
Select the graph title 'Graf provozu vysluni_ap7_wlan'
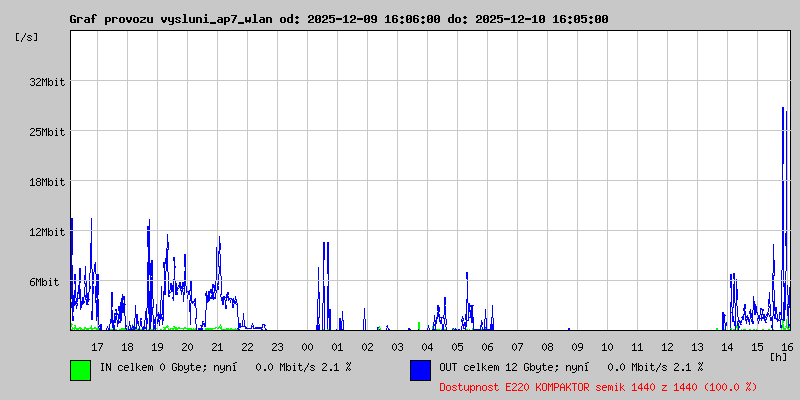[171, 19]
